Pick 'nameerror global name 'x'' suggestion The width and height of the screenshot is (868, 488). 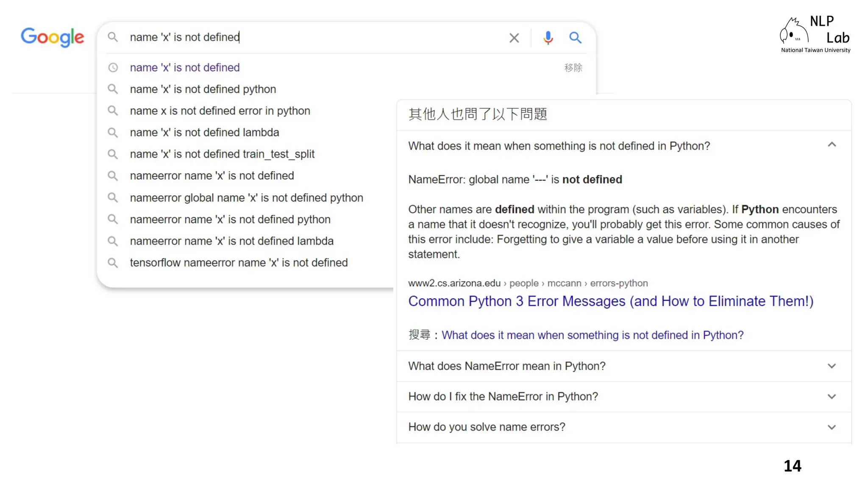(x=246, y=198)
